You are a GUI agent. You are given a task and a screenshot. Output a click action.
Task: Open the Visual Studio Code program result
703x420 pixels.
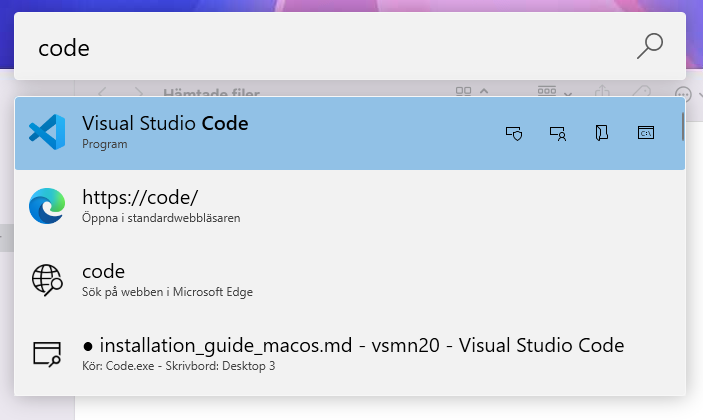point(350,133)
